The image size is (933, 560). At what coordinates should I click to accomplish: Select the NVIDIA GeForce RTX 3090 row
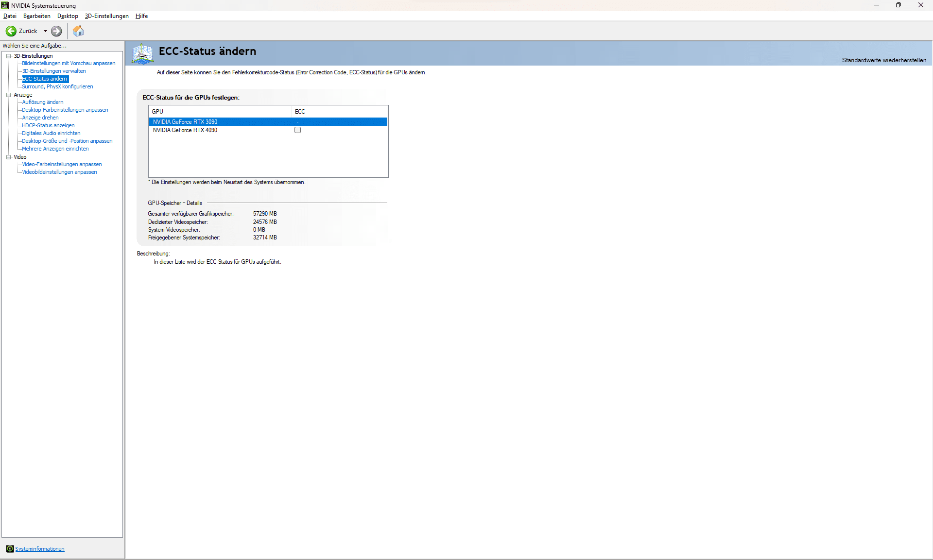pos(185,122)
